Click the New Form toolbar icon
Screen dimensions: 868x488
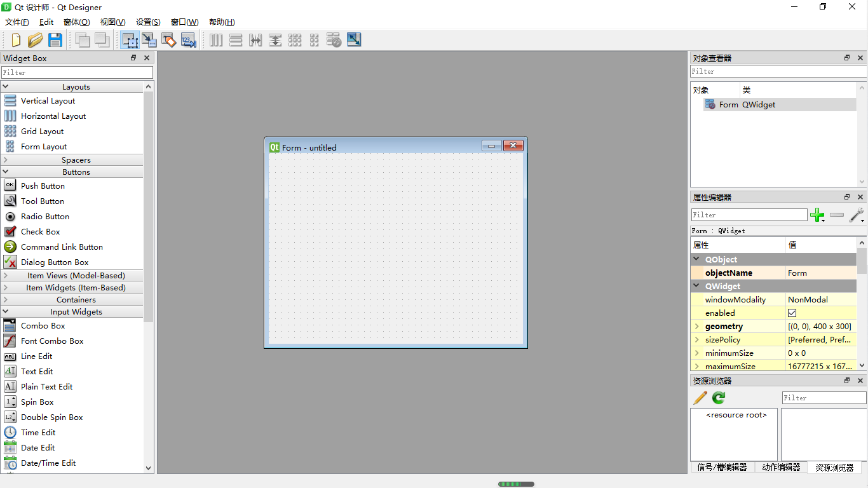[16, 40]
